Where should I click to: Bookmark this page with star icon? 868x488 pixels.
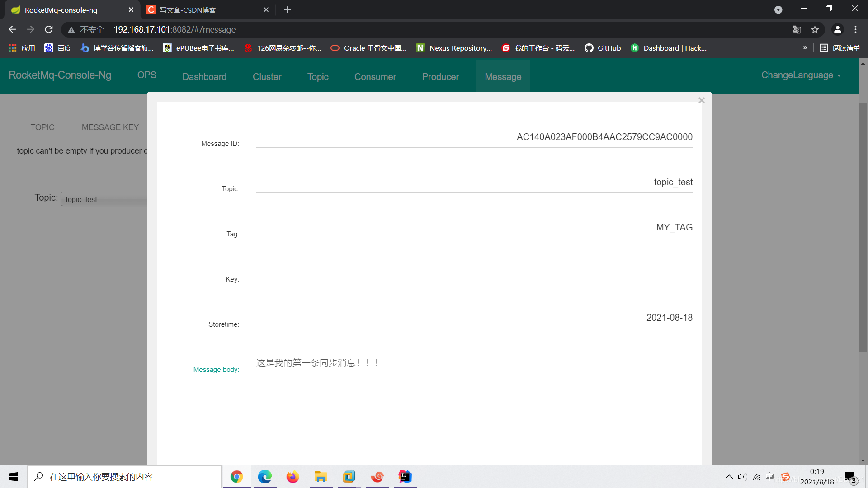tap(815, 29)
